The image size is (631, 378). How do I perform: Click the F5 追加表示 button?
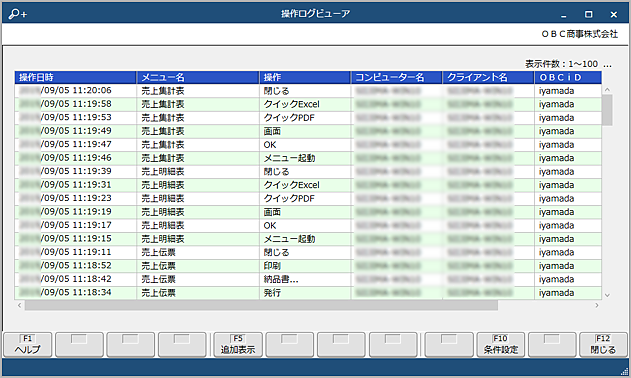pyautogui.click(x=238, y=345)
